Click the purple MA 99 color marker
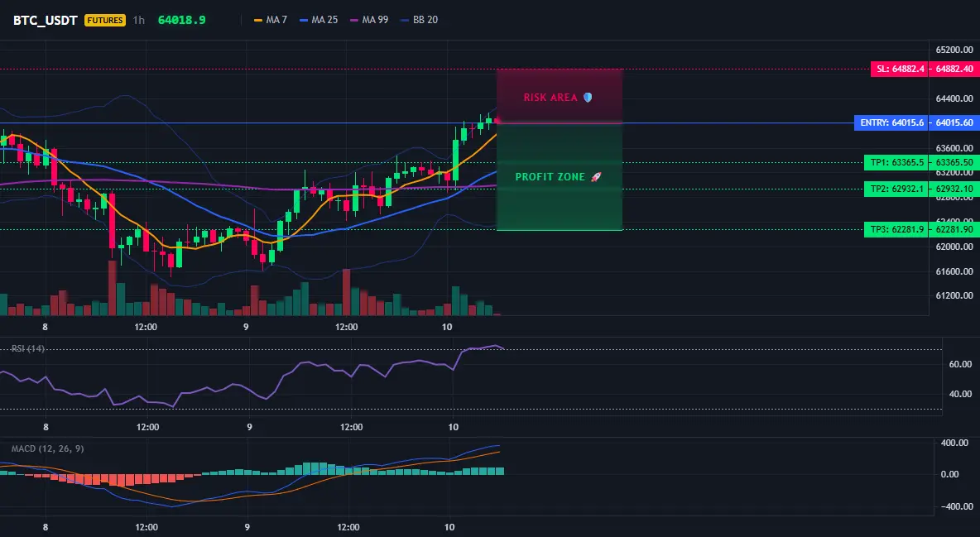Viewport: 980px width, 537px height. pos(354,20)
